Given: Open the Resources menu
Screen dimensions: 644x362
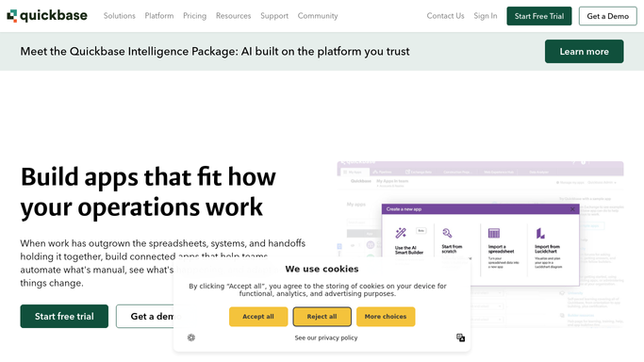Looking at the screenshot, I should pyautogui.click(x=233, y=16).
